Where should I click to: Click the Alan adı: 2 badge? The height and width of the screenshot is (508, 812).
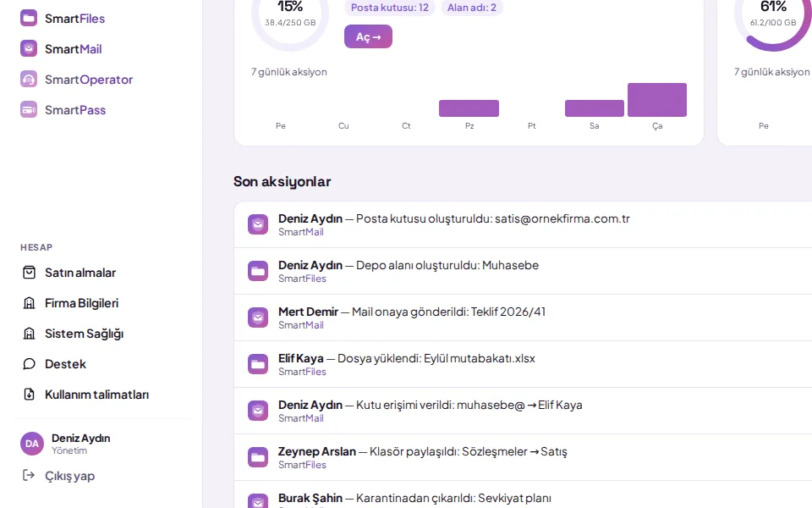pos(472,8)
